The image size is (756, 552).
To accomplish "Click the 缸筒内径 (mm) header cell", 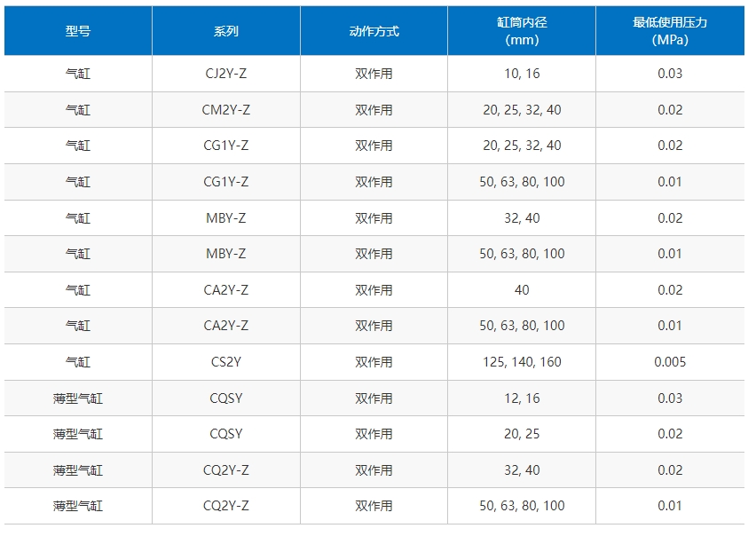I will pyautogui.click(x=522, y=31).
